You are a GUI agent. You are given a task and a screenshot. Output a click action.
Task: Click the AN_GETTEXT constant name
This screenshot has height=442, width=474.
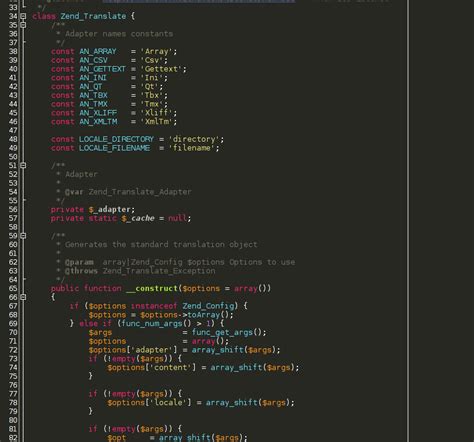(x=102, y=69)
